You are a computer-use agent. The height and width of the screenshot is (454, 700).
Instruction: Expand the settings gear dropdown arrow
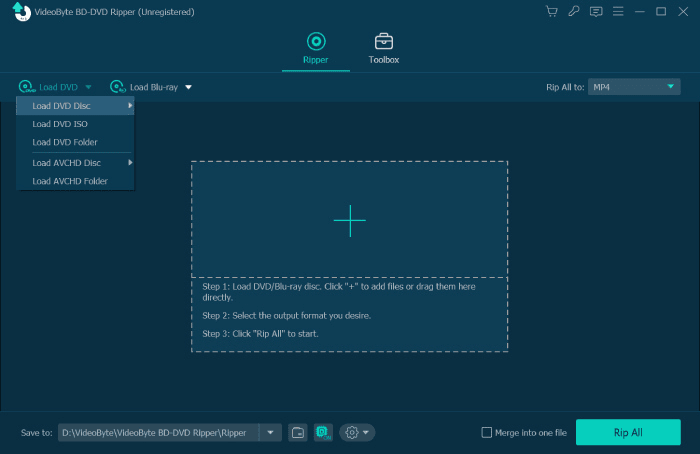366,433
